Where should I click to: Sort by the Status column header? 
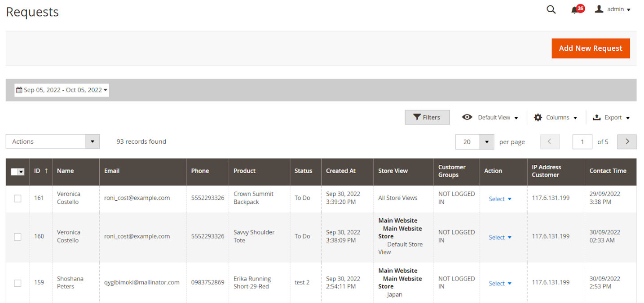[x=303, y=171]
